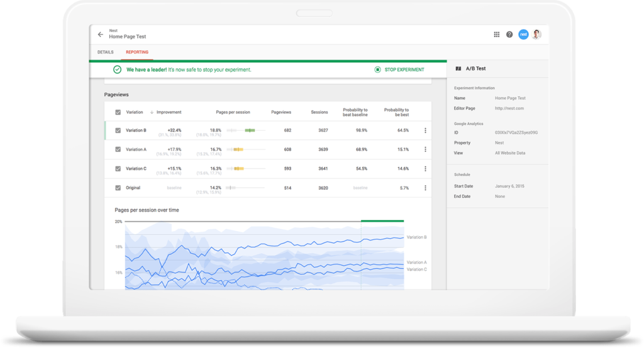
Task: Click the Google Analytics ID value
Action: tap(516, 133)
